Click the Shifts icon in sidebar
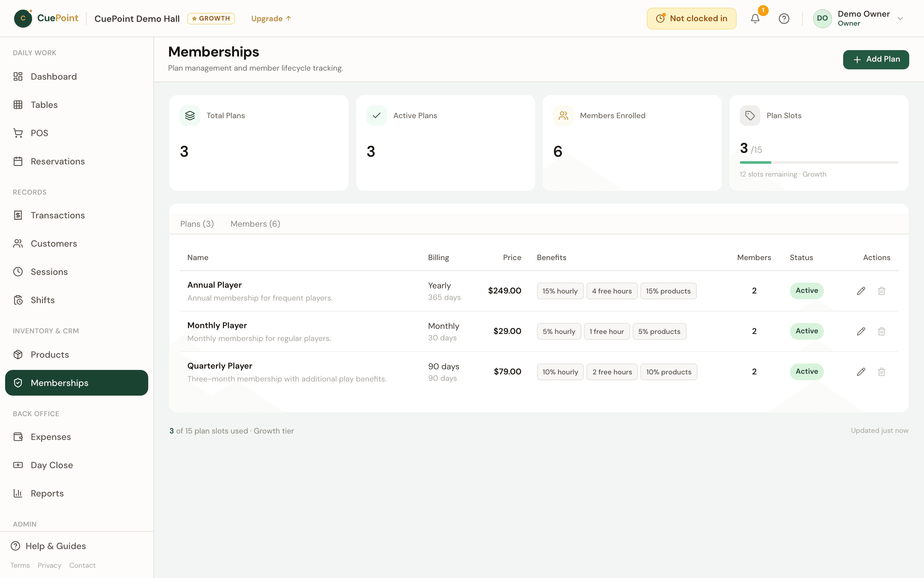The image size is (924, 578). [18, 300]
